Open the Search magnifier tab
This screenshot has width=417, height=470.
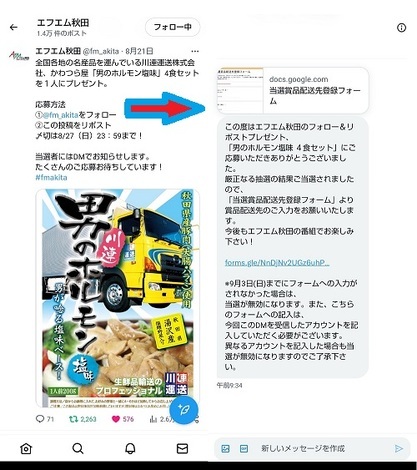[x=78, y=449]
